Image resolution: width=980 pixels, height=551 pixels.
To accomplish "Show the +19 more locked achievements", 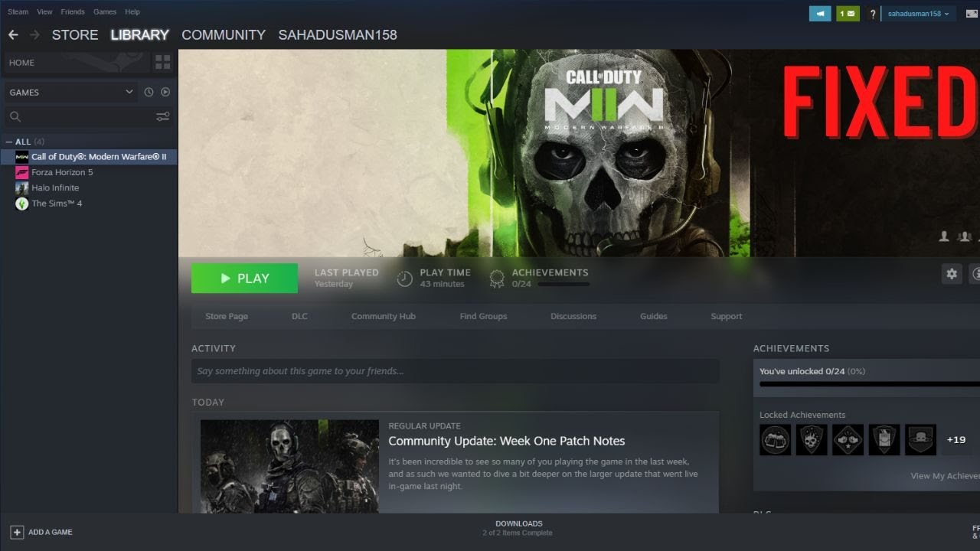I will (x=956, y=440).
